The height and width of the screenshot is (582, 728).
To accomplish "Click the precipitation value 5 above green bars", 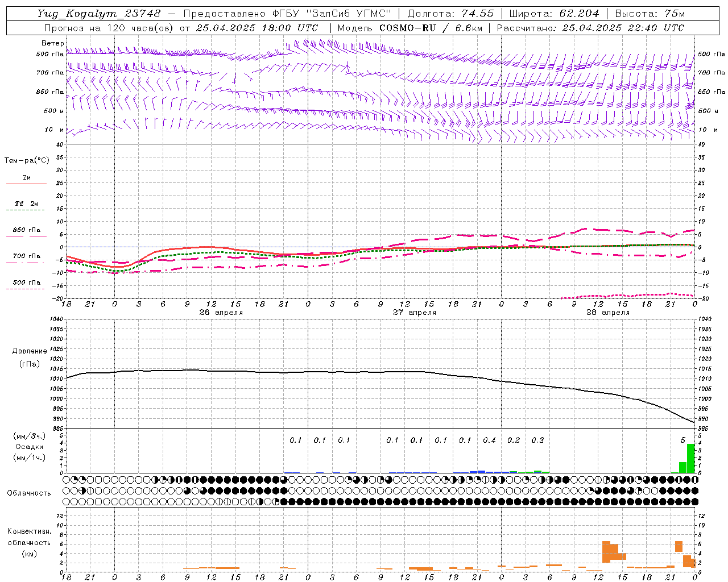I will click(x=683, y=440).
